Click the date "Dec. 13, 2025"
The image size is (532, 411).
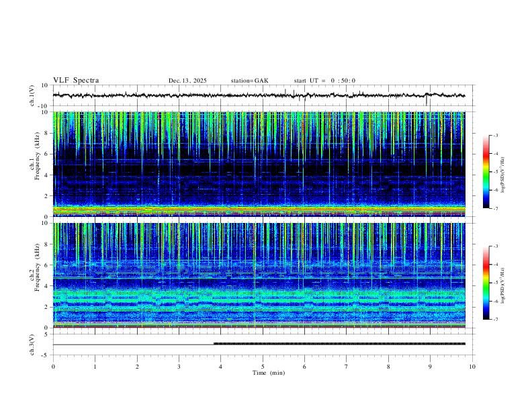coord(187,81)
